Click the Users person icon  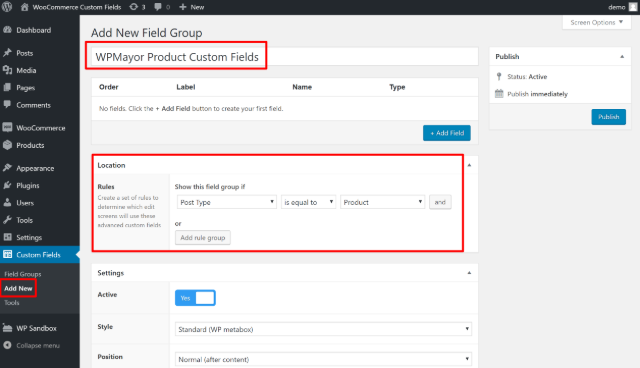pyautogui.click(x=7, y=202)
